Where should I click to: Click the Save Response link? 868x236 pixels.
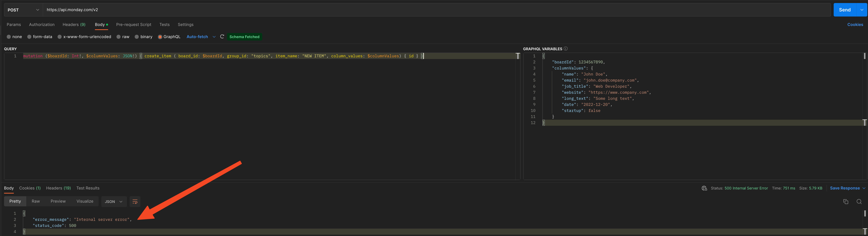click(845, 188)
